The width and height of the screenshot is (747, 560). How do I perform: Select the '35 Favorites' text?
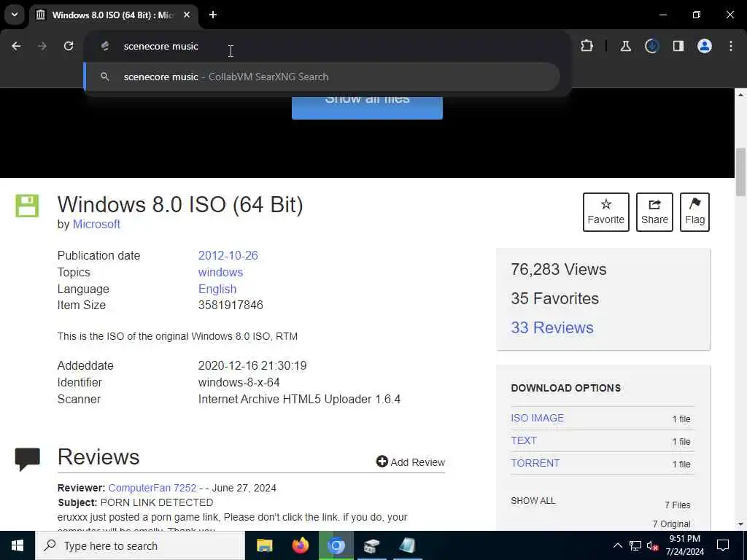click(x=554, y=298)
